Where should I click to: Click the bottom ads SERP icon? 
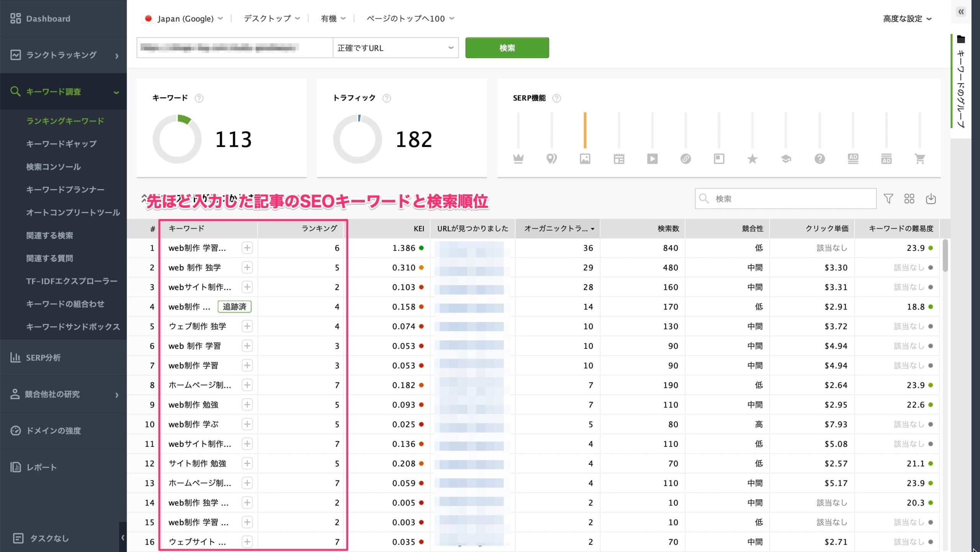pyautogui.click(x=886, y=158)
